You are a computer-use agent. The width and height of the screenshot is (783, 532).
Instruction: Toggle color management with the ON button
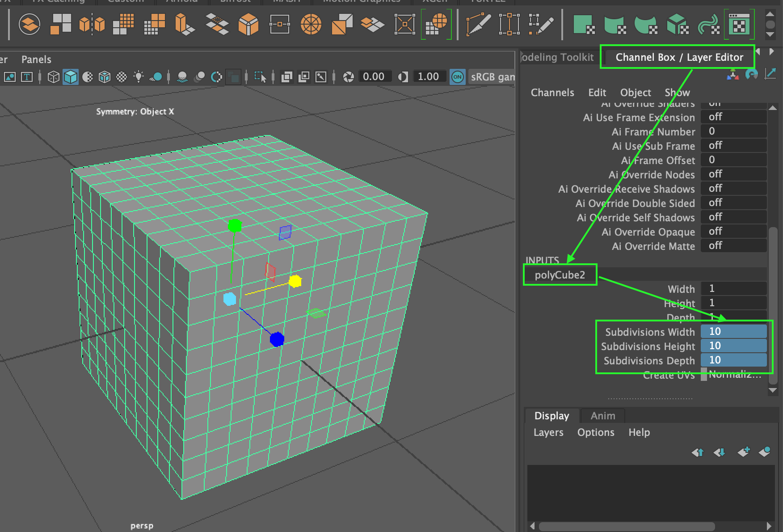point(457,77)
